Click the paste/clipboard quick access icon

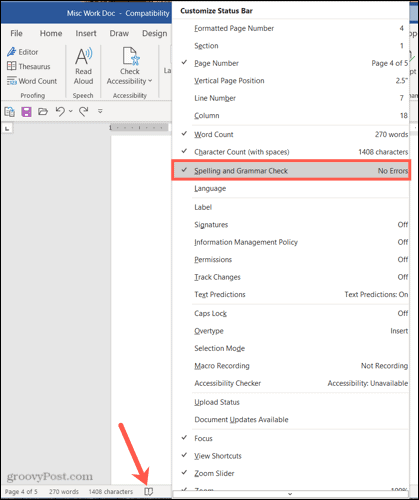tap(9, 111)
